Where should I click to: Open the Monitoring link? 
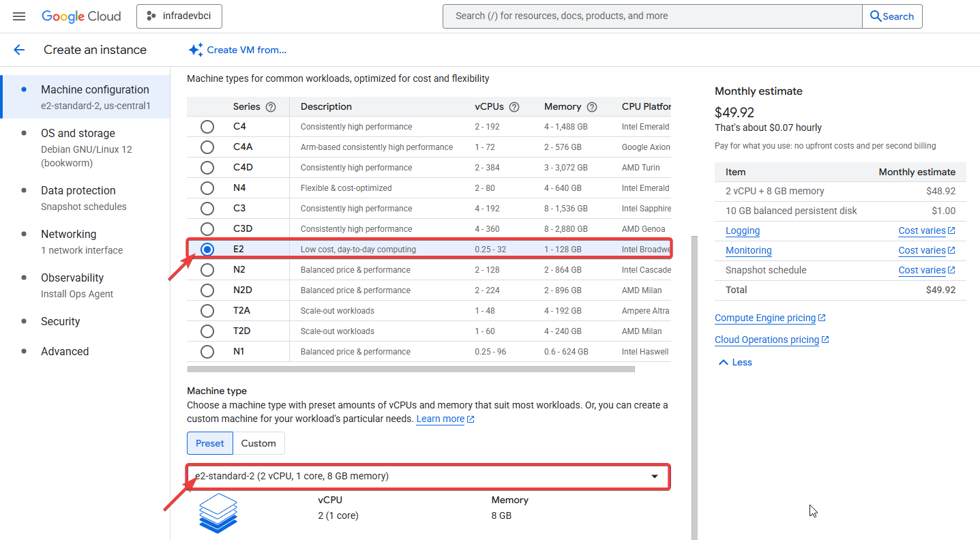click(x=749, y=251)
